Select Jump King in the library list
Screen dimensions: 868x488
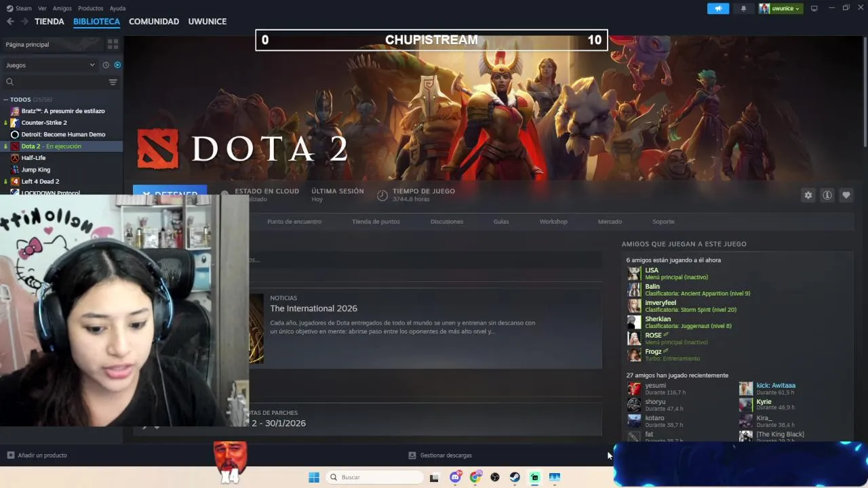pyautogui.click(x=35, y=169)
